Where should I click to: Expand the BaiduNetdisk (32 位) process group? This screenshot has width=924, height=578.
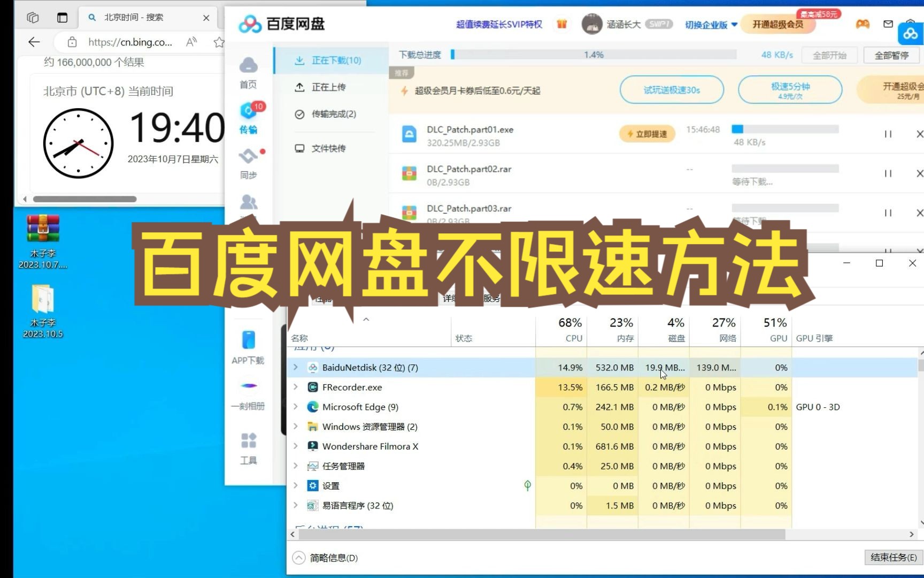pyautogui.click(x=295, y=368)
